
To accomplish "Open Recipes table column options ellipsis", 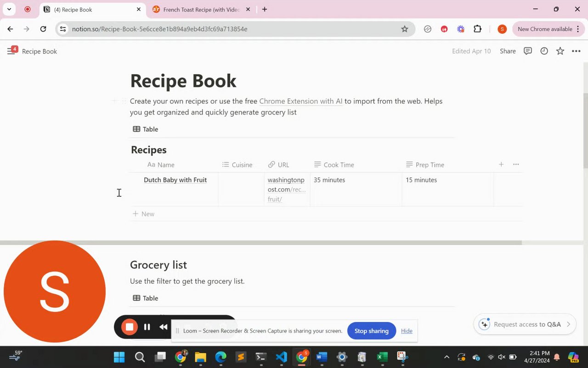I will point(516,164).
